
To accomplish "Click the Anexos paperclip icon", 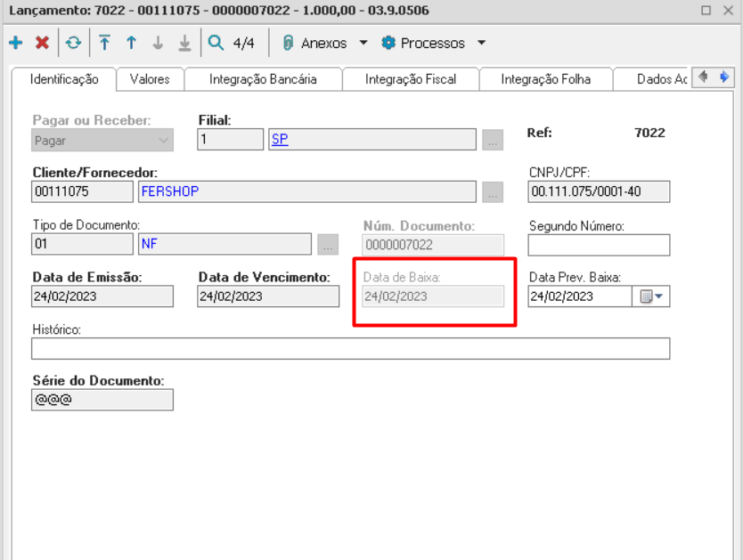I will pos(288,43).
